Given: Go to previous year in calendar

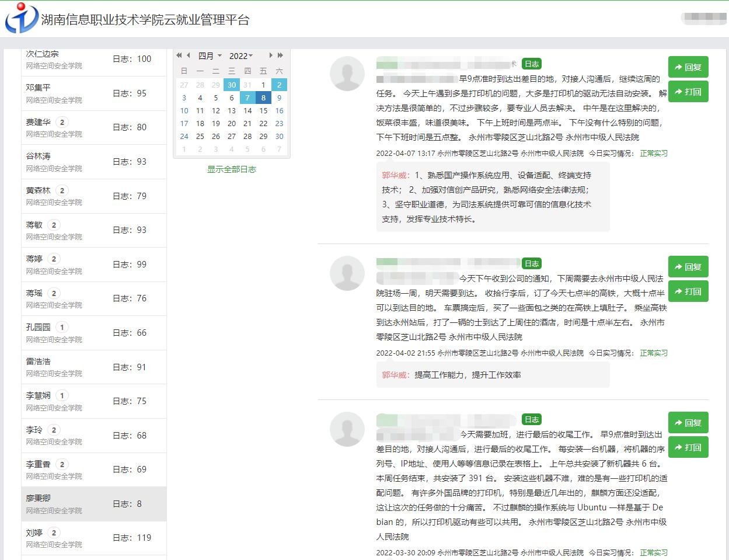Looking at the screenshot, I should coord(180,55).
